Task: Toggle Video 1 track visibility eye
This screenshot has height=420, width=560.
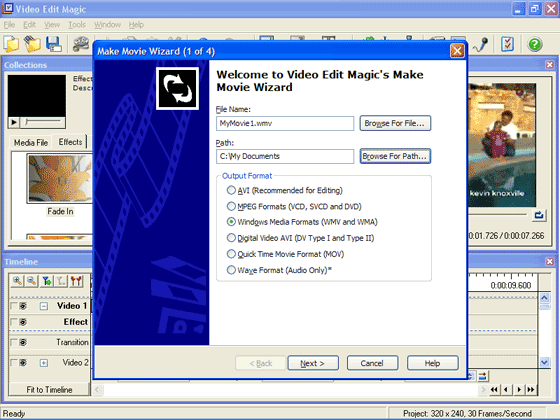Action: (23, 306)
